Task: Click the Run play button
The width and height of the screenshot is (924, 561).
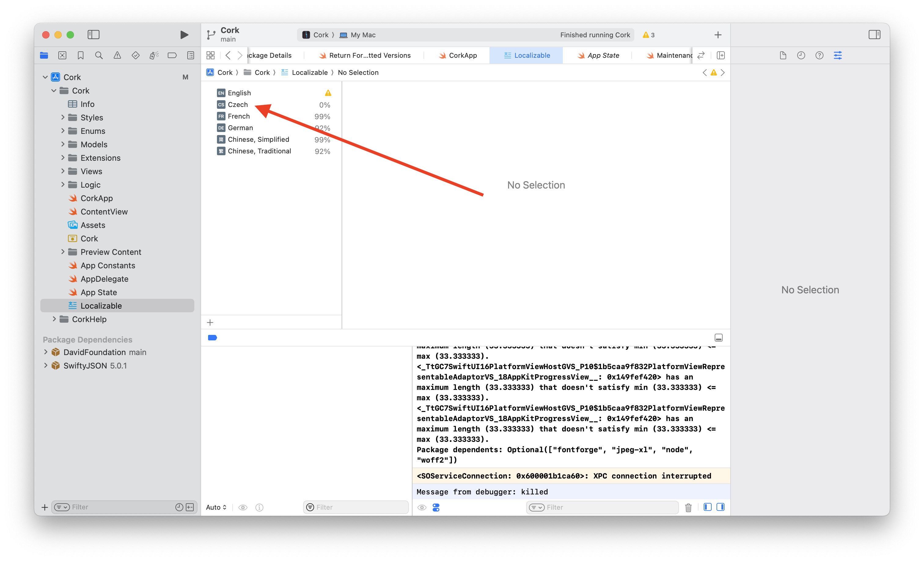Action: [x=184, y=35]
